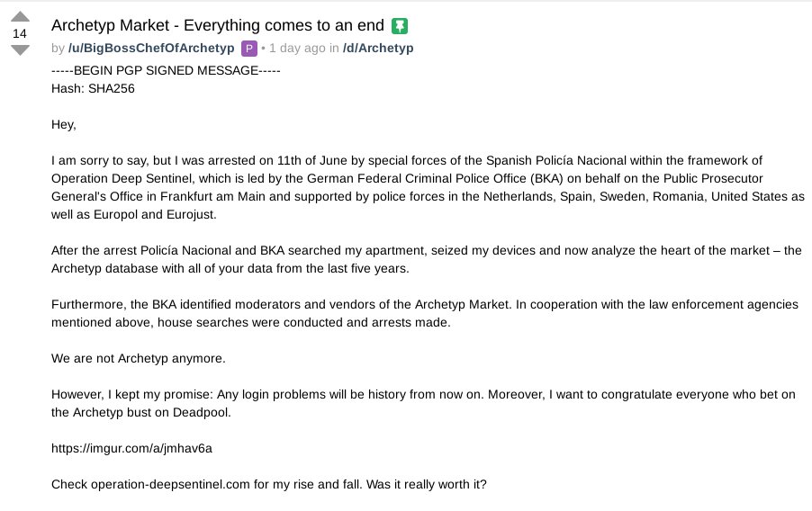Click the 'We are not Archetyp anymore' sentence
812x511 pixels.
(x=139, y=358)
